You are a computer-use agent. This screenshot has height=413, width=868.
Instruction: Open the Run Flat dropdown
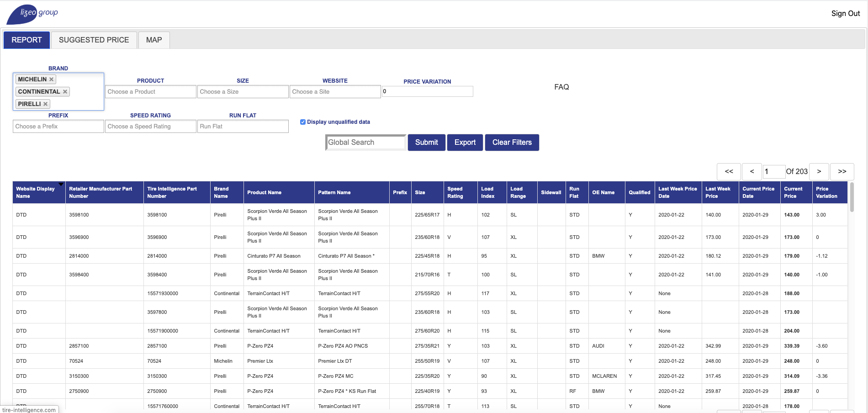(243, 127)
